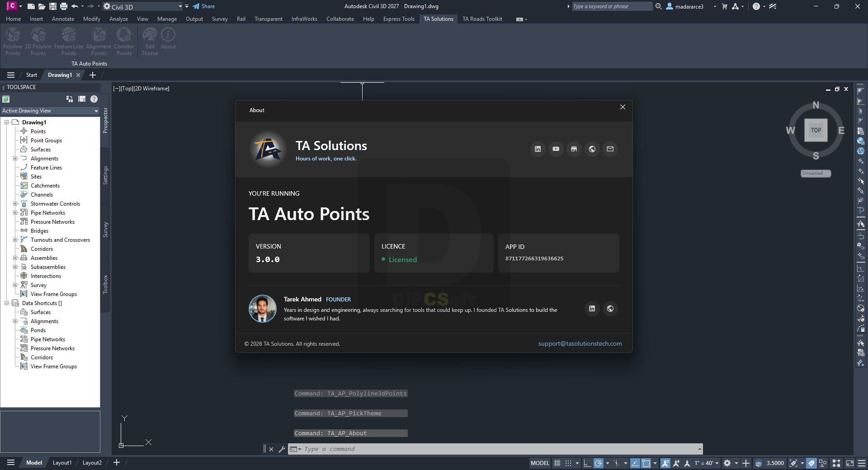This screenshot has width=868, height=470.
Task: Collapse the Data Shortcuts tree node
Action: click(6, 303)
